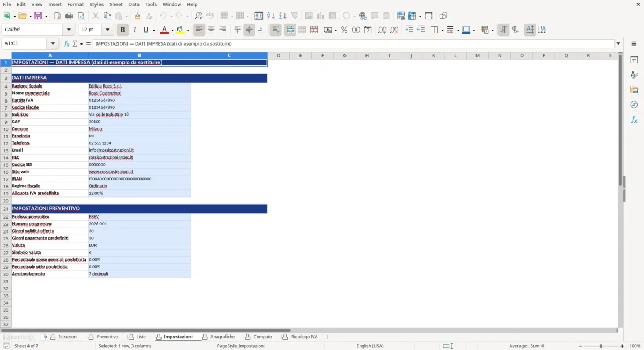Open Font Size dropdown arrow
The height and width of the screenshot is (350, 644).
click(108, 30)
